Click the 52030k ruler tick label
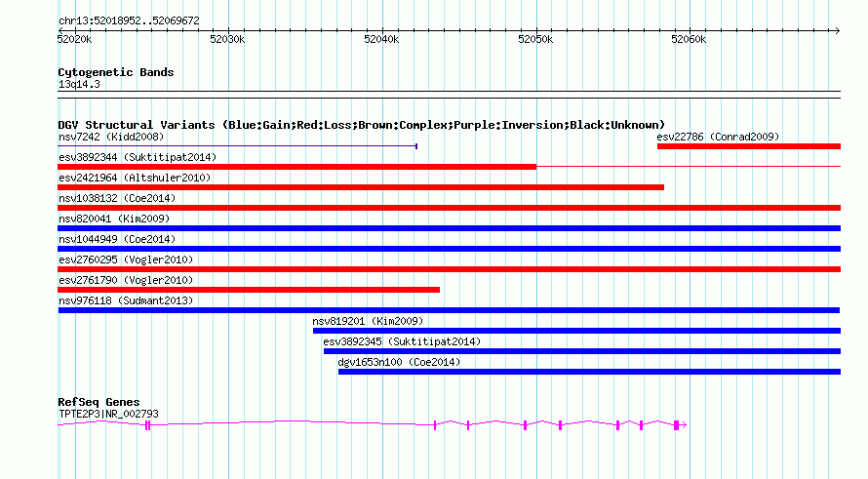Image resolution: width=868 pixels, height=479 pixels. point(227,40)
